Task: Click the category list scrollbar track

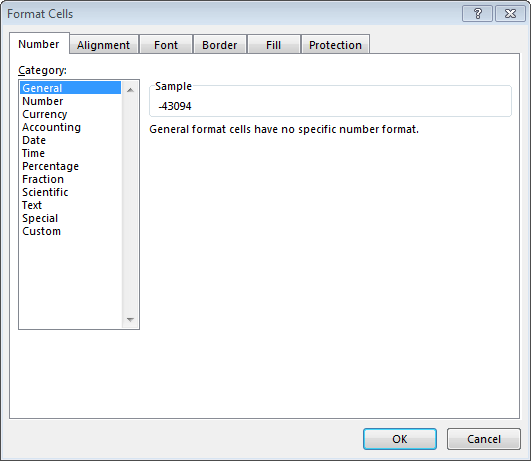Action: 130,205
